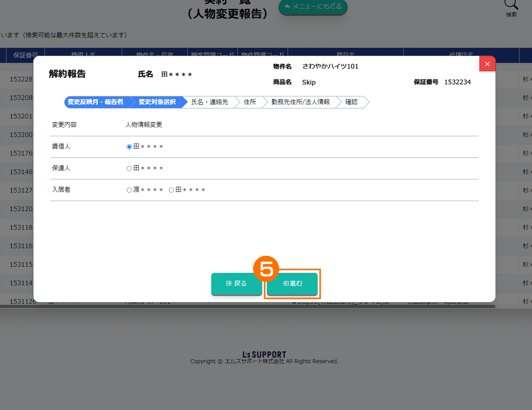Jump to the 確認 step
This screenshot has height=410, width=532.
[351, 102]
